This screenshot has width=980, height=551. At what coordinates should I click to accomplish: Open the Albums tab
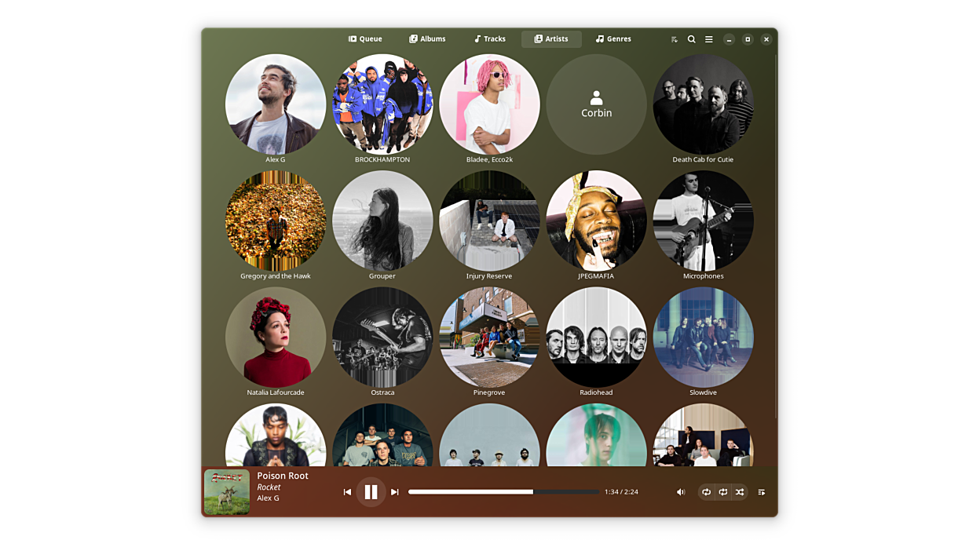pyautogui.click(x=427, y=39)
